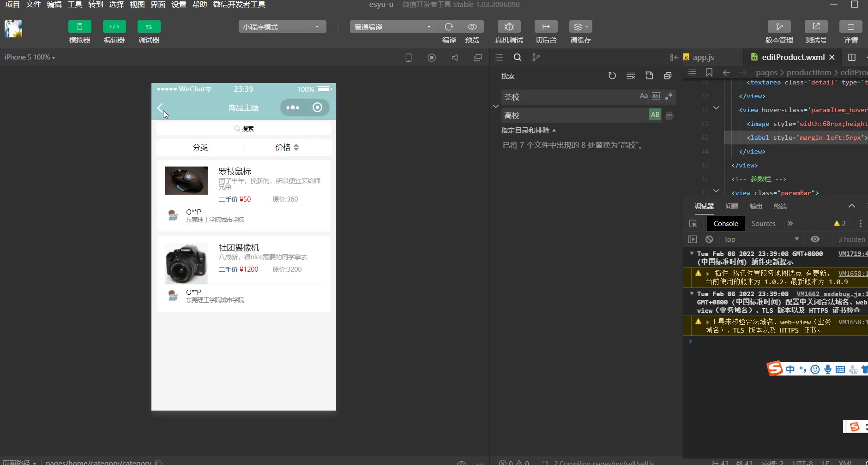This screenshot has width=868, height=465.
Task: Open new search editor icon
Action: point(649,76)
